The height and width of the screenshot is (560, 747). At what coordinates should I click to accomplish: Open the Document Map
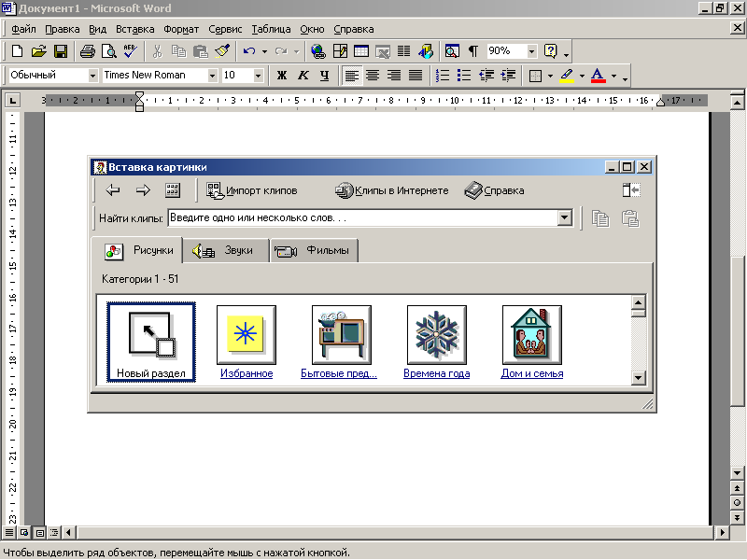point(452,51)
